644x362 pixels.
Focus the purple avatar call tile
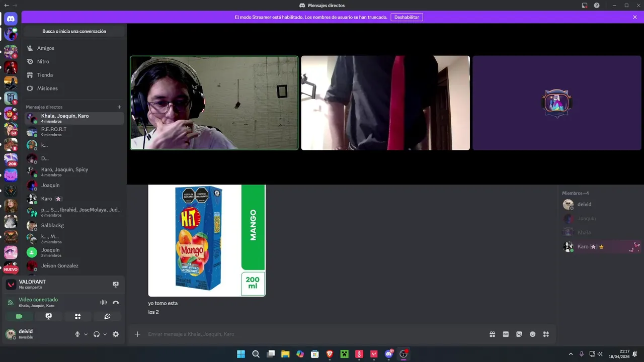coord(556,103)
